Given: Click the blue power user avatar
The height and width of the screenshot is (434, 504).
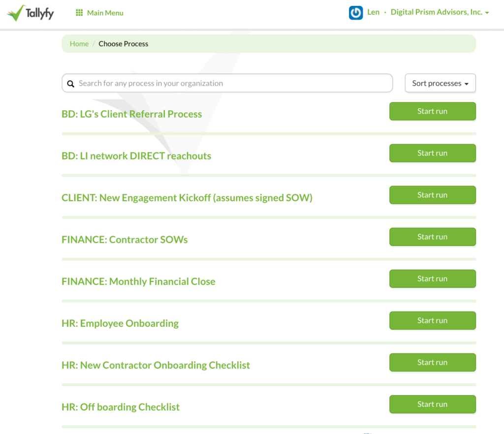Looking at the screenshot, I should point(355,13).
